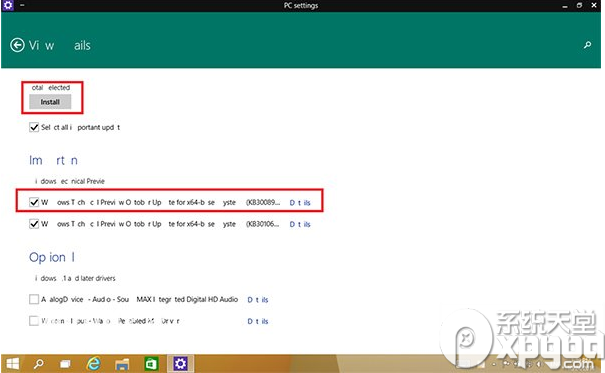Click Windows Technical Preview category label

point(70,181)
